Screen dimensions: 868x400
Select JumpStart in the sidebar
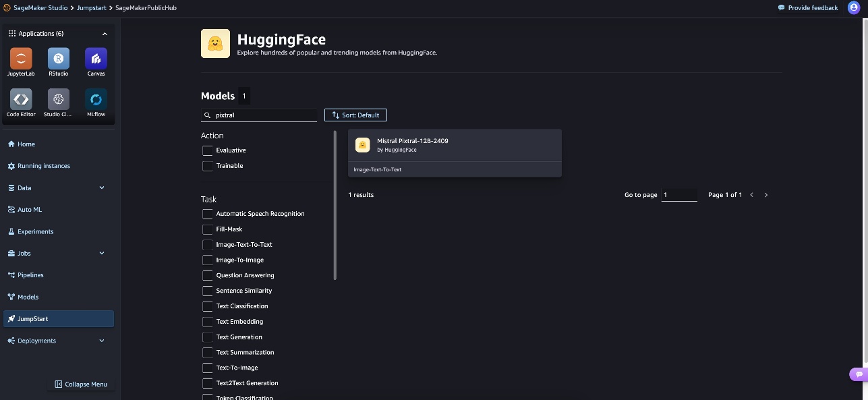coord(59,319)
